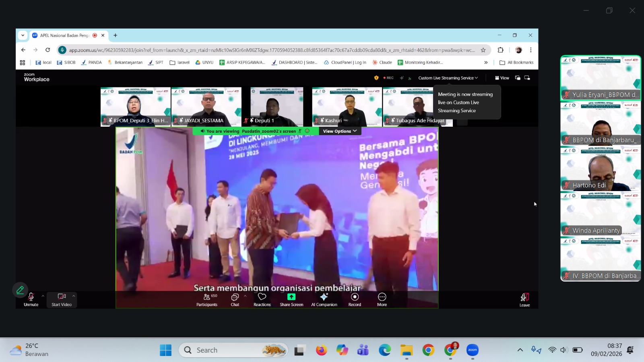The height and width of the screenshot is (362, 644).
Task: Expand Custom Live Streaming Service dropdown
Action: [x=448, y=78]
